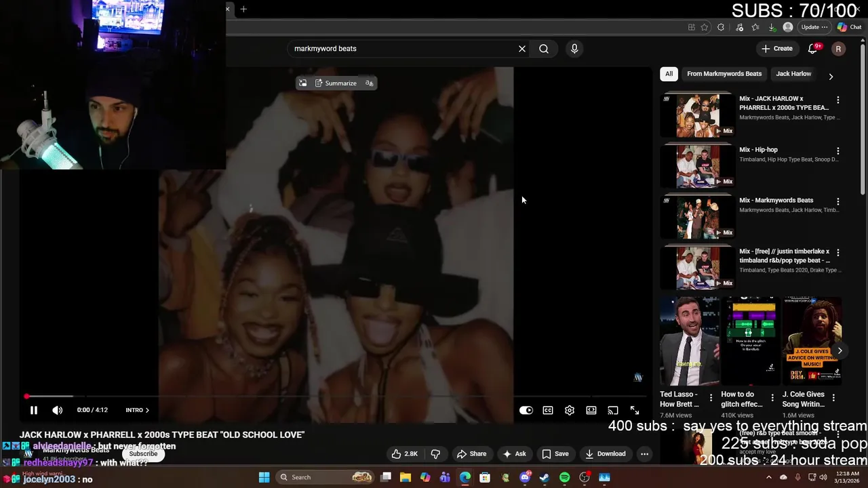Open File Explorer from the taskbar
This screenshot has width=868, height=488.
(x=406, y=477)
